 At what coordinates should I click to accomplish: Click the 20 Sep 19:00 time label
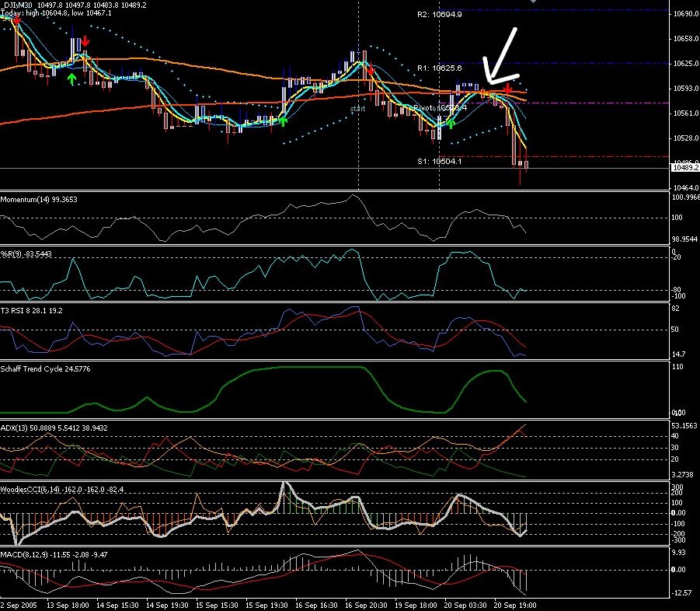515,606
